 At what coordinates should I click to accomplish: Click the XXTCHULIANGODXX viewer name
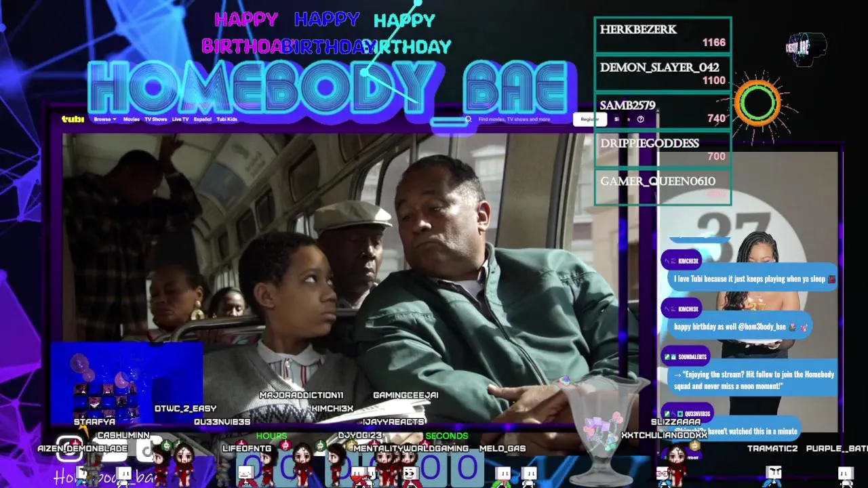pyautogui.click(x=664, y=435)
